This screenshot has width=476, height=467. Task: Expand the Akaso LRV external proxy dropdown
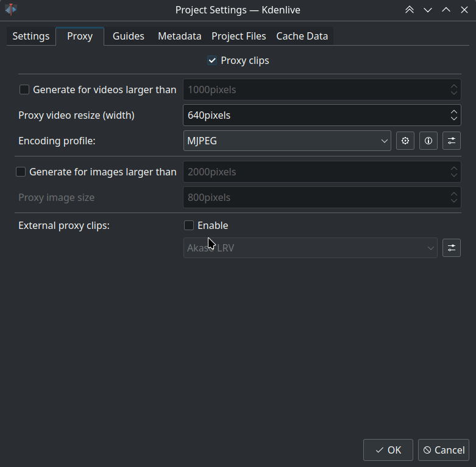point(310,248)
